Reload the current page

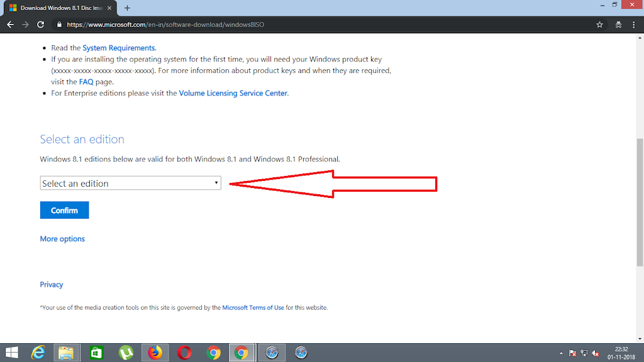(x=41, y=25)
